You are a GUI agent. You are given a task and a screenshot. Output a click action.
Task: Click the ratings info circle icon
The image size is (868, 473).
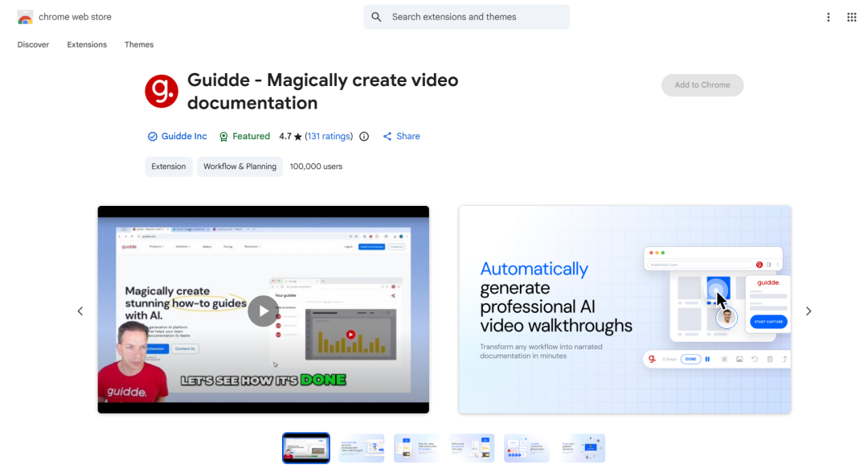point(364,136)
